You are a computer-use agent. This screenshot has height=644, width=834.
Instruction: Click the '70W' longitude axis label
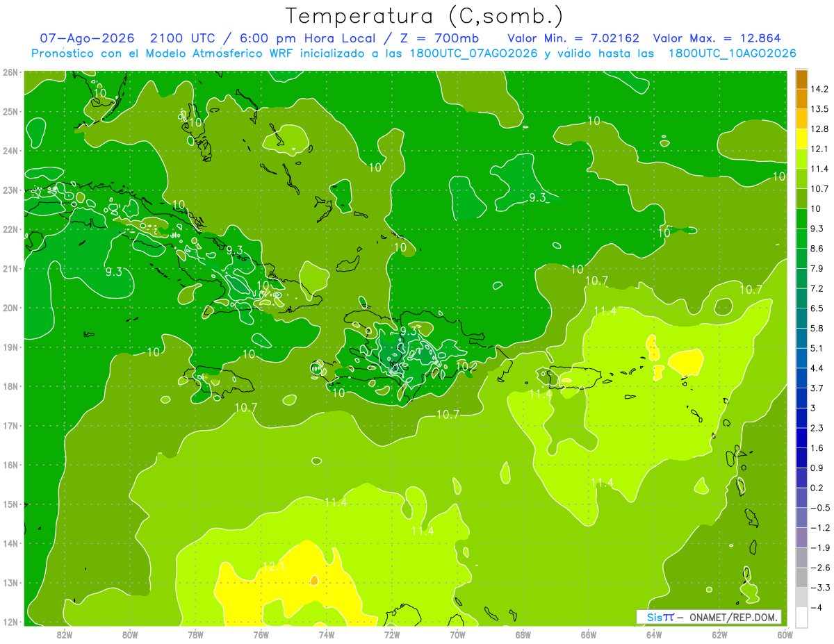pyautogui.click(x=457, y=635)
